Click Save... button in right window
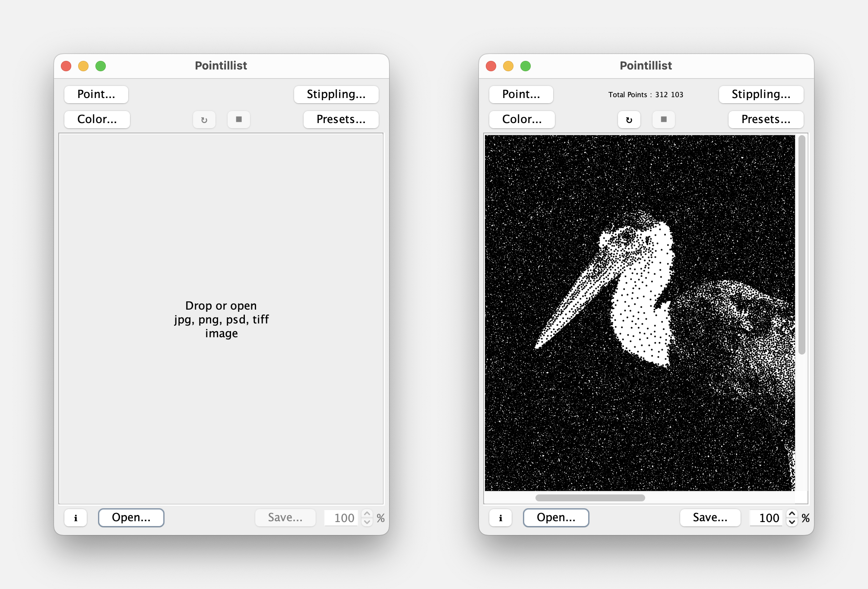868x589 pixels. (710, 518)
